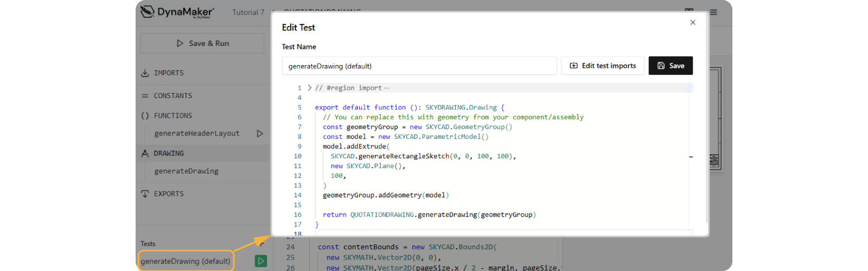This screenshot has width=868, height=271.
Task: Open the CONSTANTS section
Action: (173, 96)
